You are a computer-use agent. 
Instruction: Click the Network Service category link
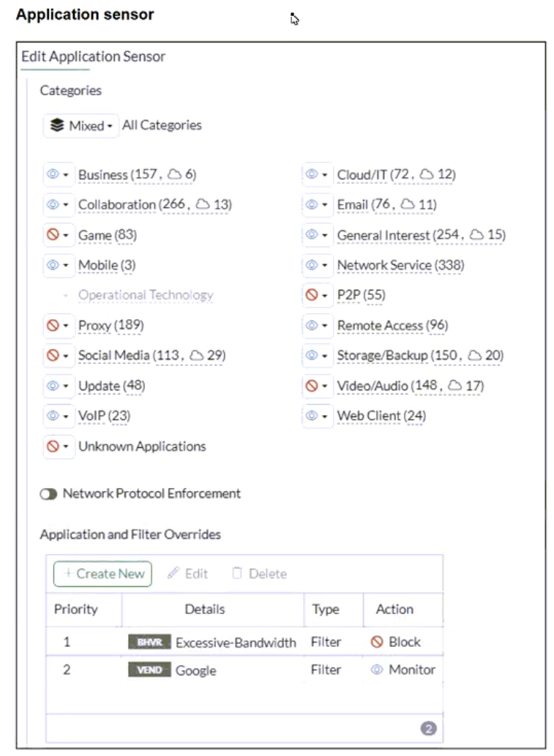click(x=383, y=265)
